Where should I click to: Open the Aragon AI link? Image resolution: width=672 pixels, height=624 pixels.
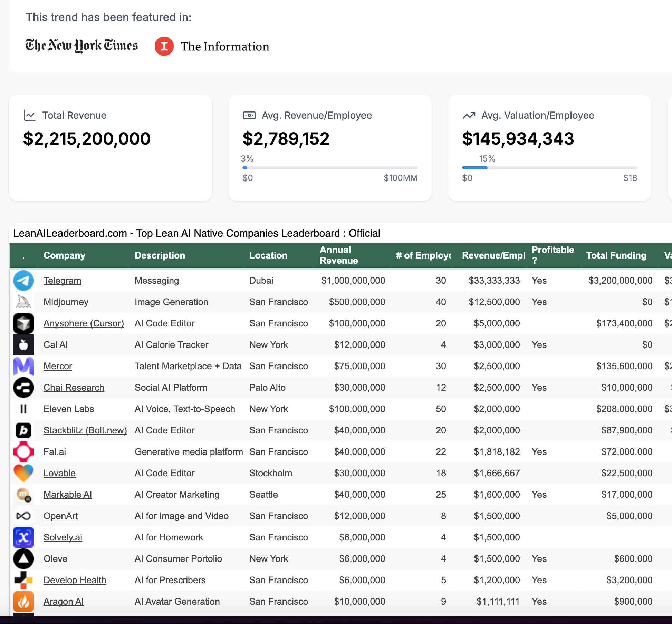pos(64,602)
